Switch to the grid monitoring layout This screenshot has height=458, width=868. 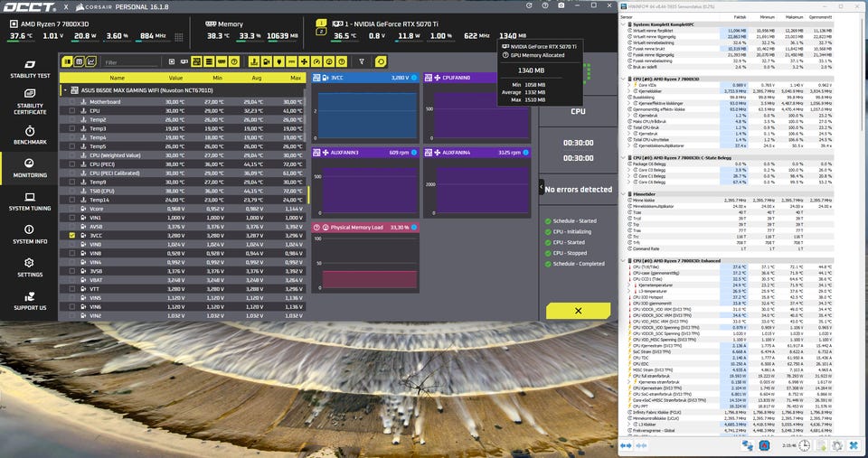click(80, 62)
